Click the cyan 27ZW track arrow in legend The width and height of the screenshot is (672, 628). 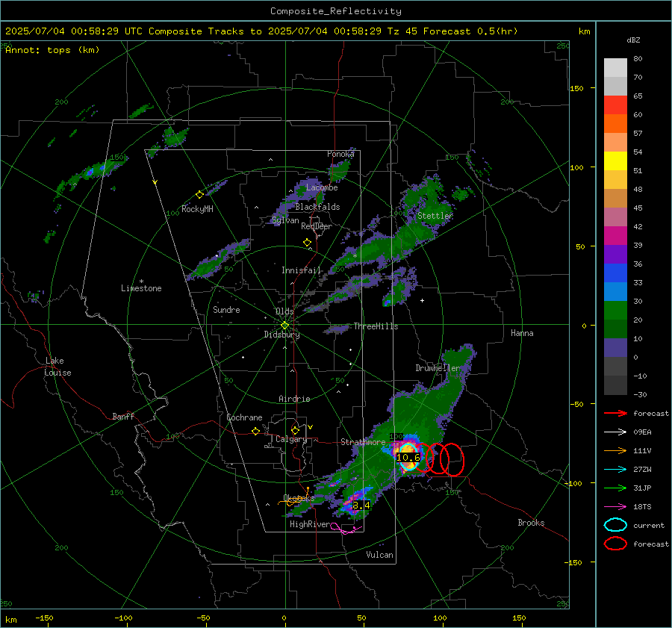tap(615, 470)
